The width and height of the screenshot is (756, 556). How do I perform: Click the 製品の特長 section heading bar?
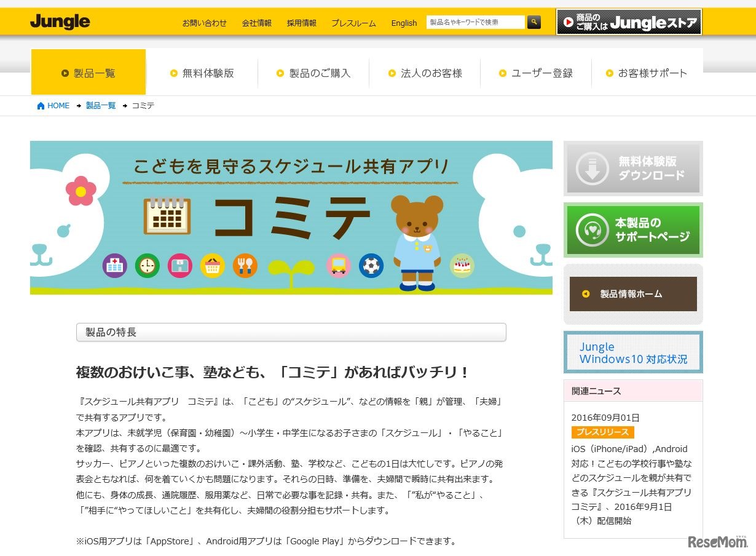point(291,332)
